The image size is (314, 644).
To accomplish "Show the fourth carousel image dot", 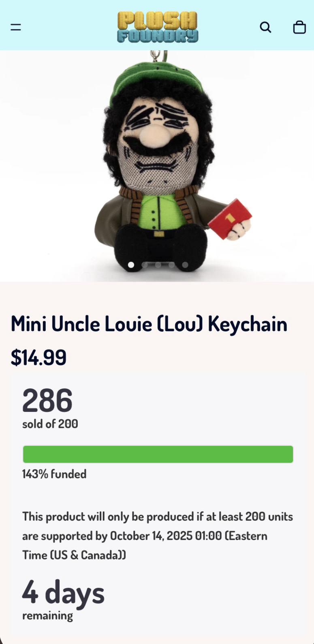I will tap(171, 265).
